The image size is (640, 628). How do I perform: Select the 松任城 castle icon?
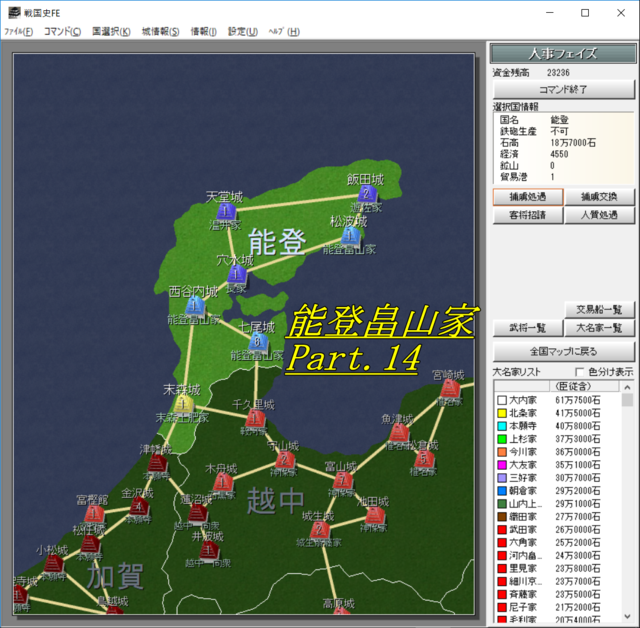click(90, 544)
